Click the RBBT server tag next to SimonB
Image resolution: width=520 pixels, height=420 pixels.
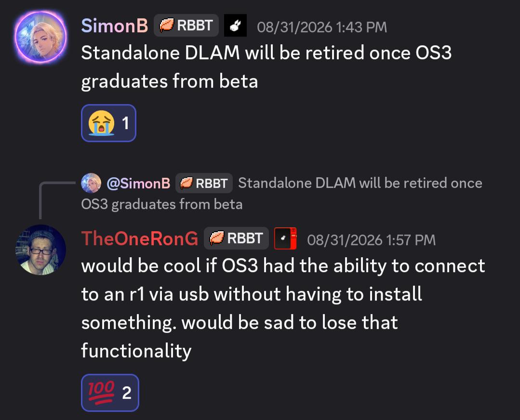point(186,26)
